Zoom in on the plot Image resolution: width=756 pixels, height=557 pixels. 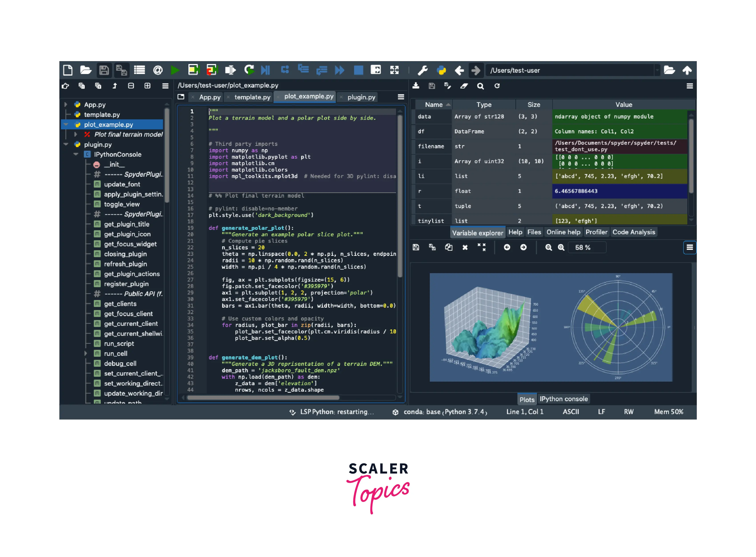pos(561,247)
